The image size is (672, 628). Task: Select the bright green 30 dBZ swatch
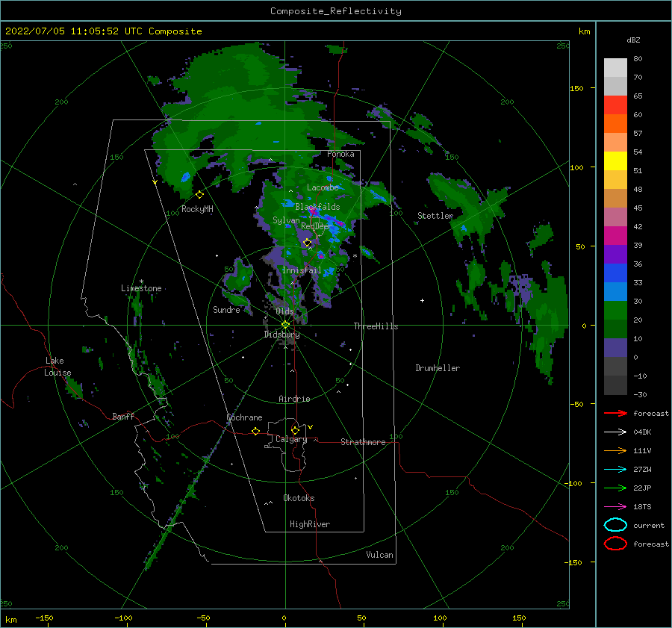click(615, 310)
